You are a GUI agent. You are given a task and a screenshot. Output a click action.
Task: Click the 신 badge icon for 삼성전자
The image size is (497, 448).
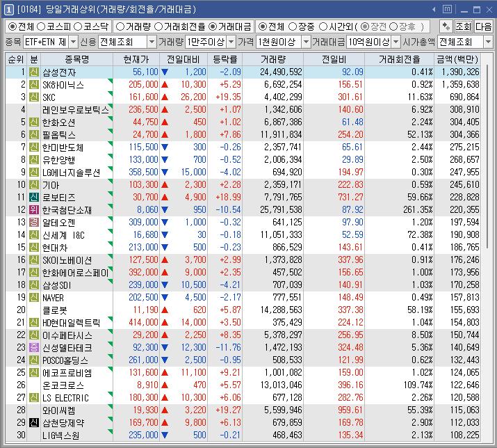[x=34, y=72]
